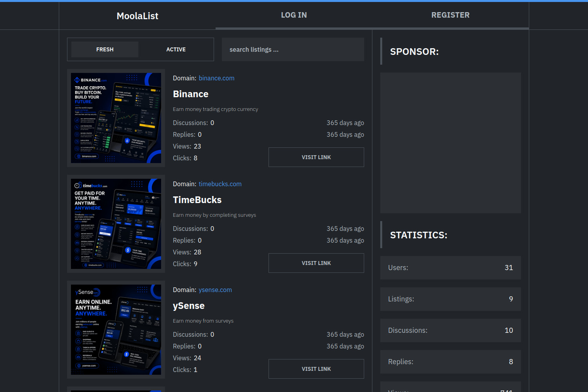This screenshot has height=392, width=588.
Task: Open the LOG IN tab
Action: click(294, 15)
